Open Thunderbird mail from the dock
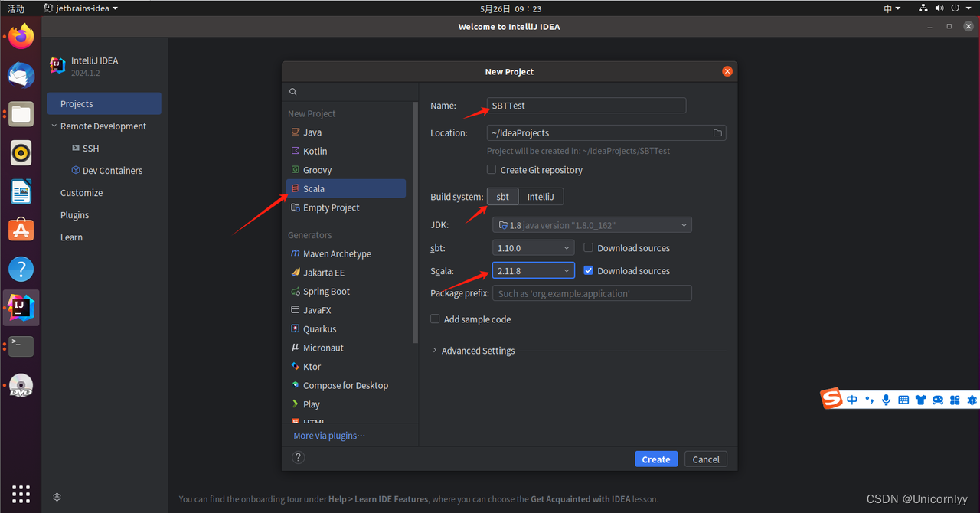 21,75
